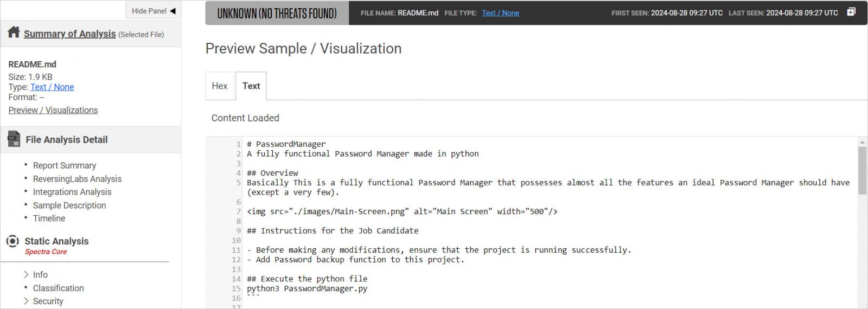Click 'Size: 1.9 KB' text
This screenshot has width=868, height=309.
coord(30,77)
